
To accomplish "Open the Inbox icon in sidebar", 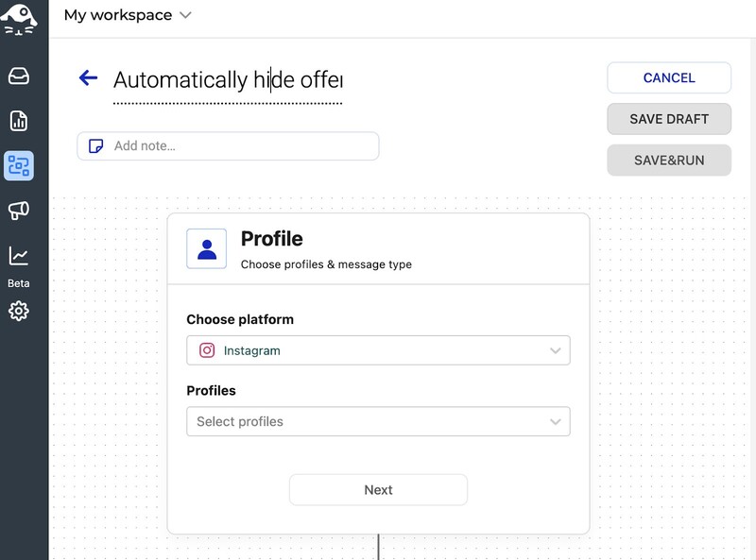I will [x=19, y=76].
